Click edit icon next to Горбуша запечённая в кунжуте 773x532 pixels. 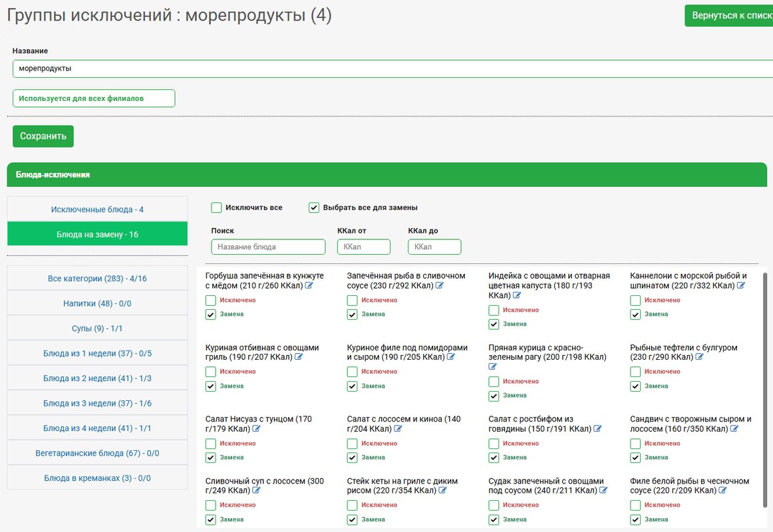click(309, 286)
